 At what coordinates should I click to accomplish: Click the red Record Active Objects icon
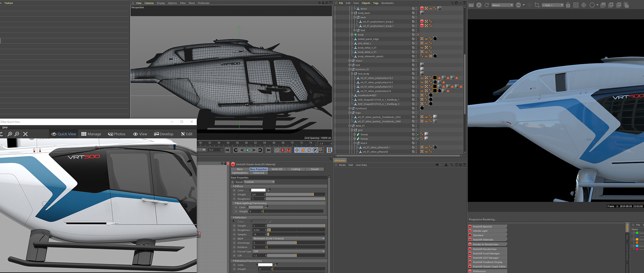(282, 150)
